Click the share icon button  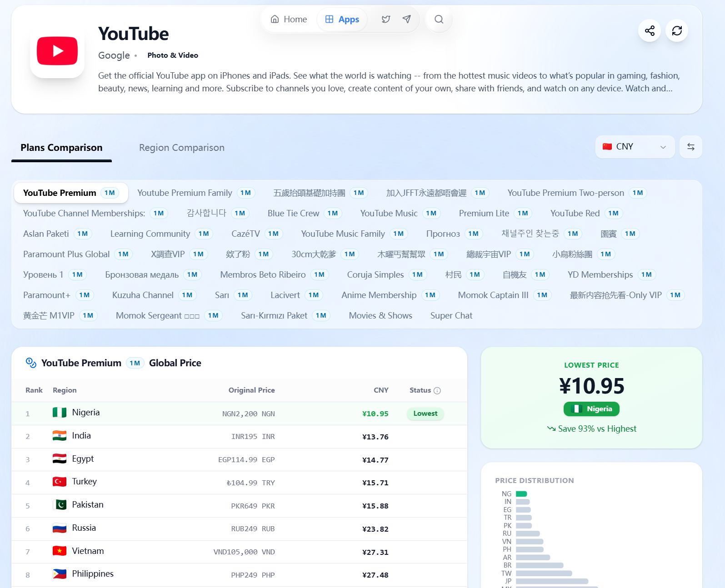[x=650, y=30]
